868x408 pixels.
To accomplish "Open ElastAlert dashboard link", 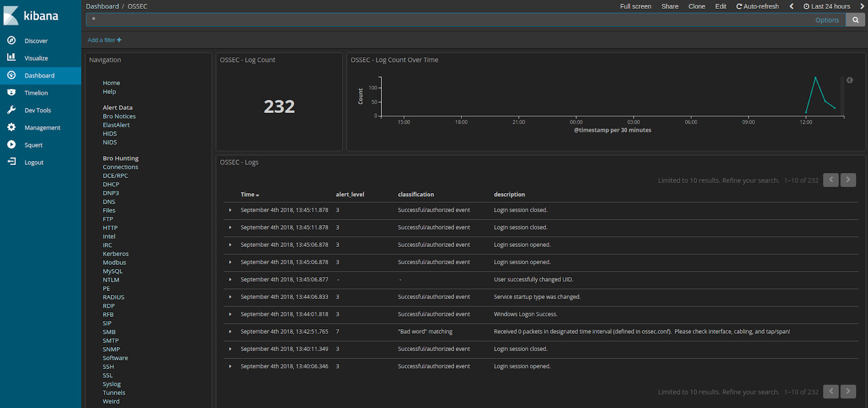I will tap(116, 125).
